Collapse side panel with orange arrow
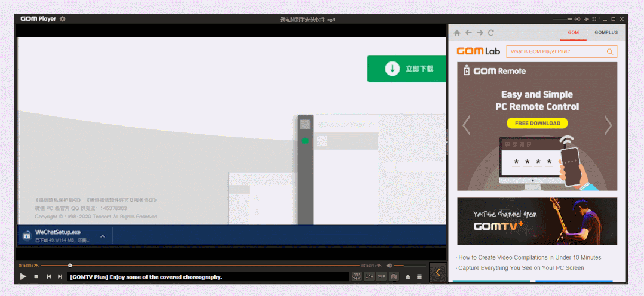Screen dimensions: 644x296 point(438,272)
